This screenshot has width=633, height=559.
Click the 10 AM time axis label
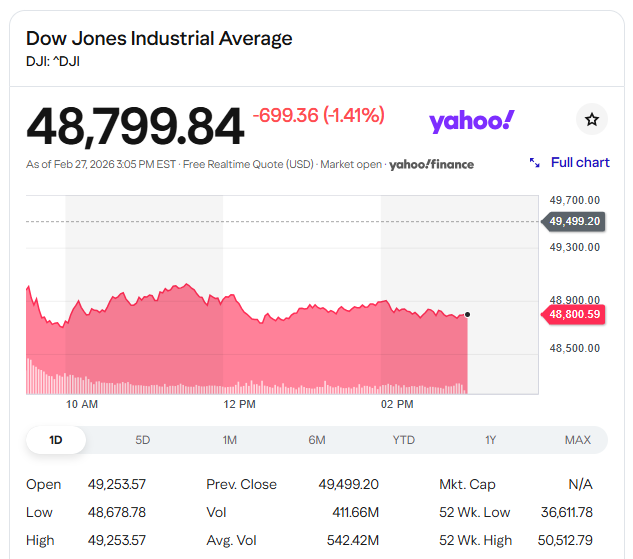(x=82, y=404)
